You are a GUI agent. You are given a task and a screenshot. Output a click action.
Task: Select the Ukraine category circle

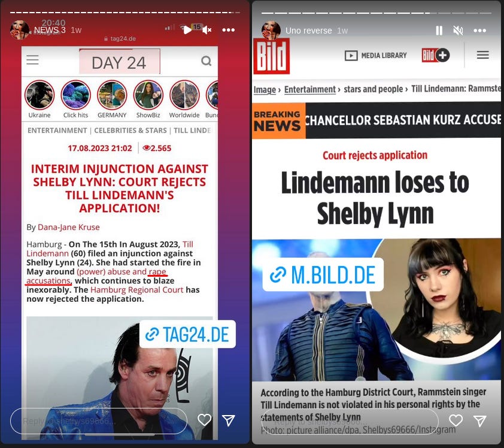click(x=40, y=95)
